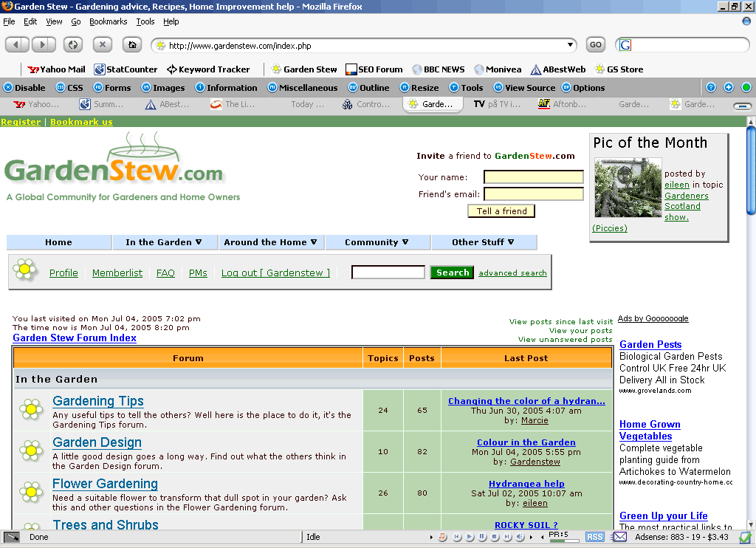Click the forum search input field

[388, 273]
